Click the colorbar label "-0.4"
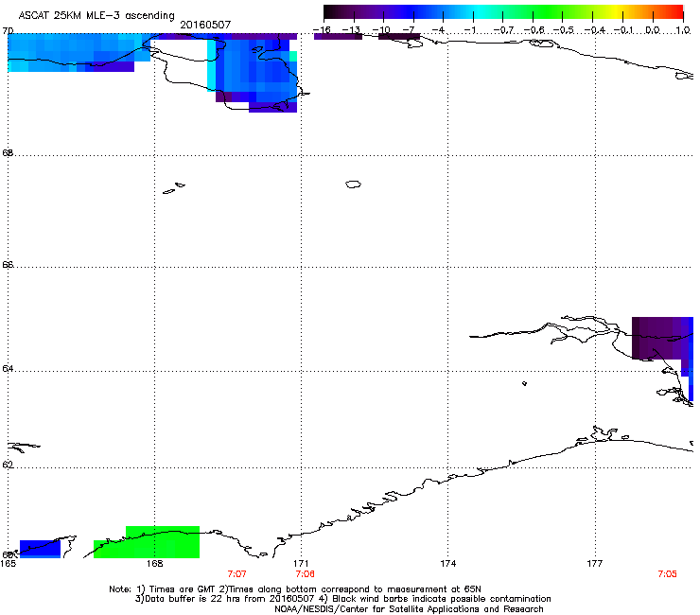 click(x=595, y=30)
